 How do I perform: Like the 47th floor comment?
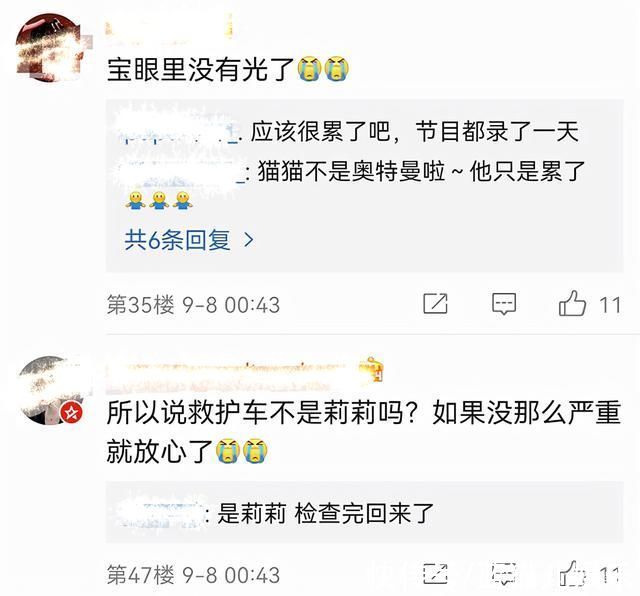[x=572, y=574]
